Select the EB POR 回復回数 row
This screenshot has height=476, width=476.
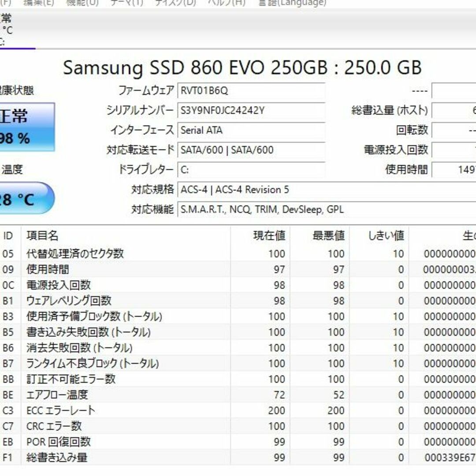pos(238,442)
